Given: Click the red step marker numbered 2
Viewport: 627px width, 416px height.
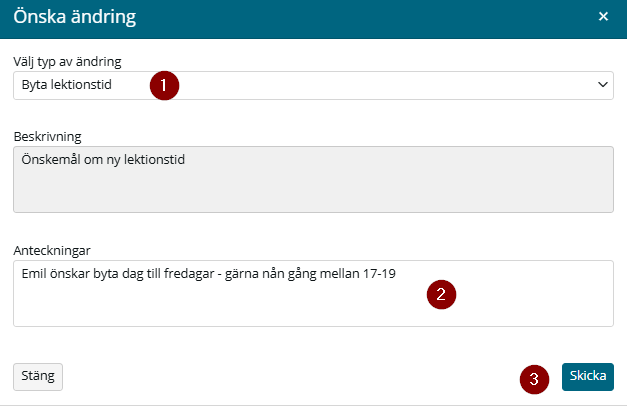Looking at the screenshot, I should coord(441,294).
